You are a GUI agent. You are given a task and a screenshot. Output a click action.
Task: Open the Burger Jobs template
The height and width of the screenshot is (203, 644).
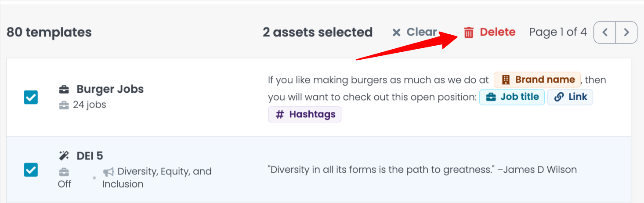[x=110, y=89]
